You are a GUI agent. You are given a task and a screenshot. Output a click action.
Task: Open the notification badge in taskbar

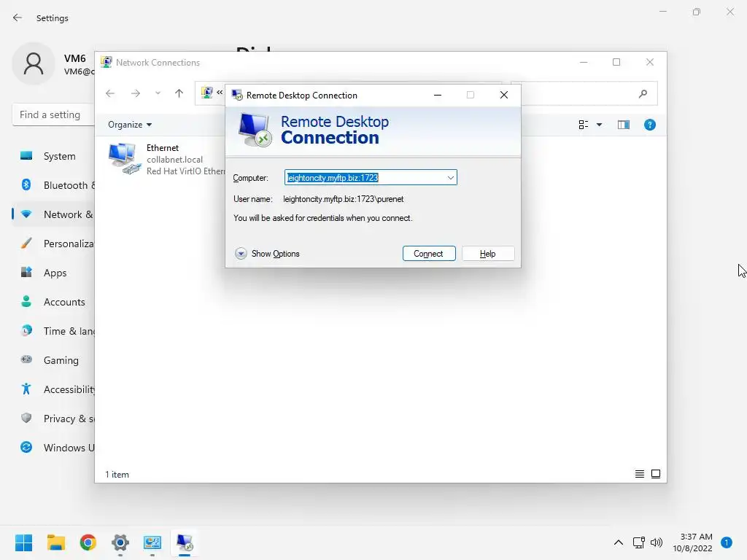(x=727, y=542)
